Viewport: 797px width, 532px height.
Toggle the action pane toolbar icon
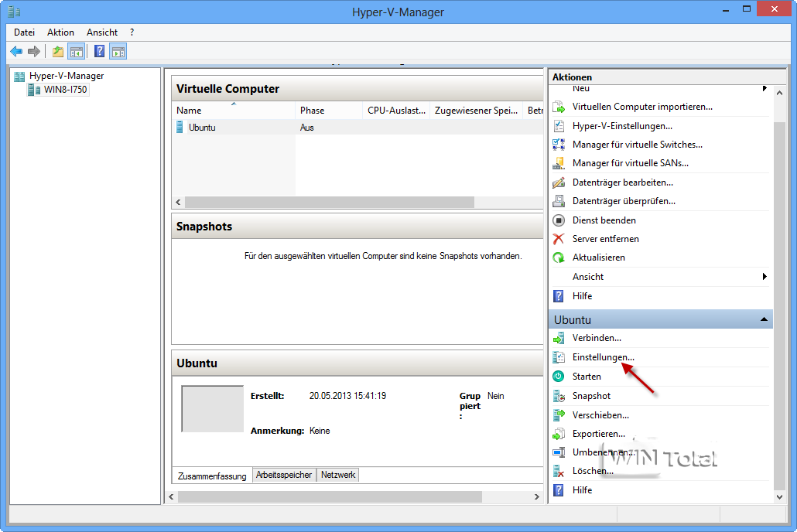(118, 51)
